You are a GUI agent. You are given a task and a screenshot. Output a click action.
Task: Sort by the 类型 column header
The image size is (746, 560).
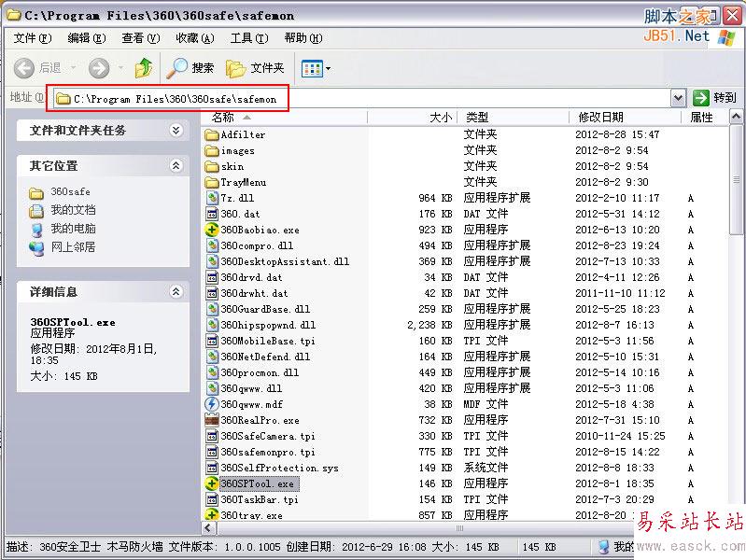513,117
